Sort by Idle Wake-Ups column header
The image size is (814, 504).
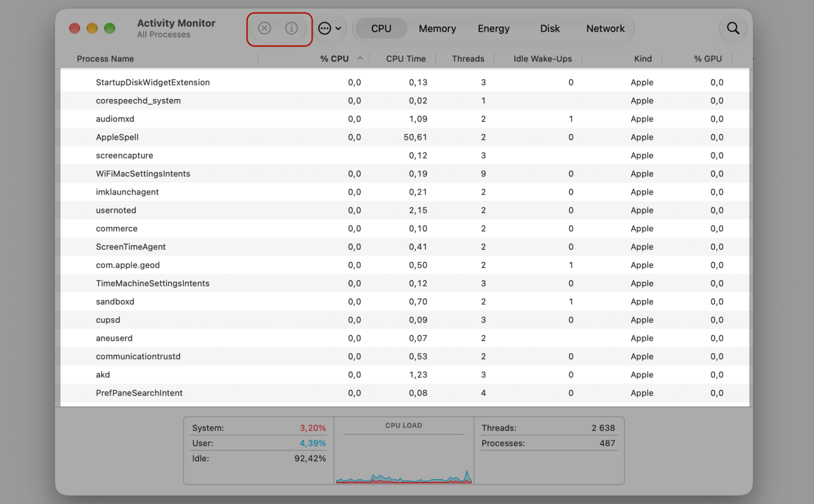tap(542, 59)
